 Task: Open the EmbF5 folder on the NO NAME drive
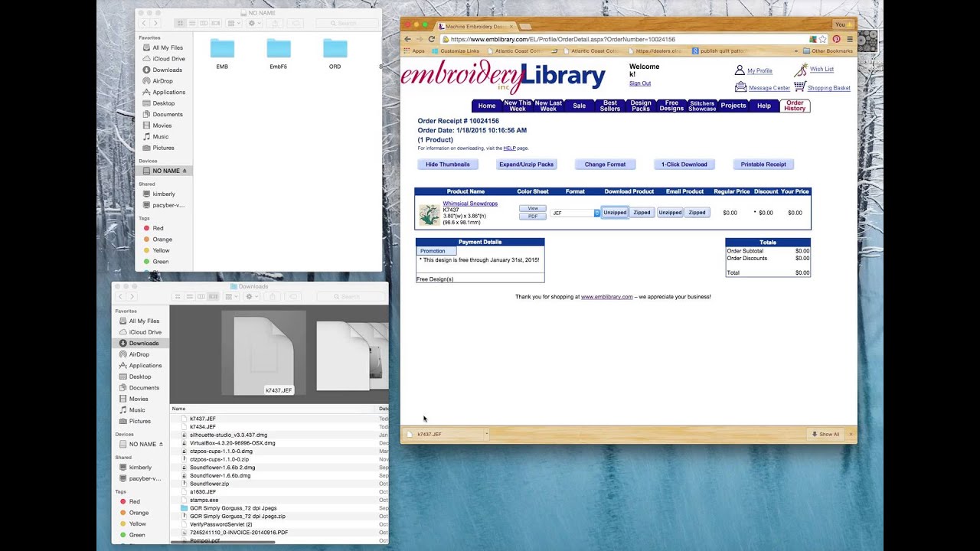pyautogui.click(x=279, y=49)
